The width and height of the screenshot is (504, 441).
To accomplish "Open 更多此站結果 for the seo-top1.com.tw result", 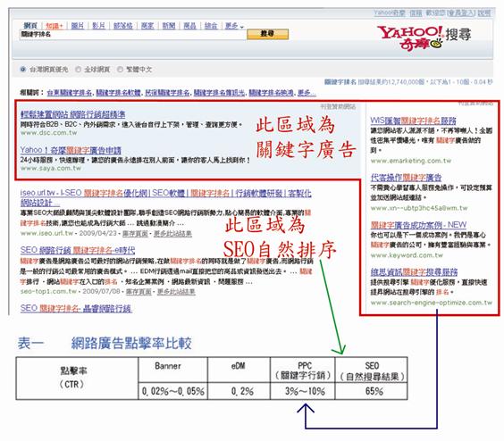I will tap(176, 291).
